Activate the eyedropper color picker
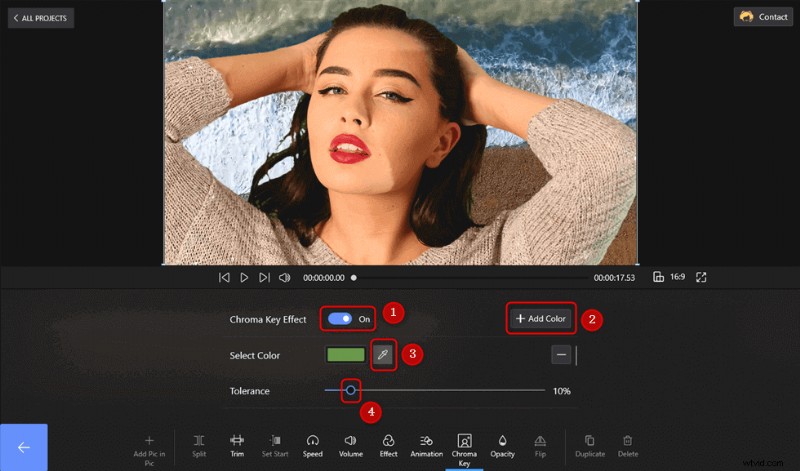800x471 pixels. click(x=383, y=355)
